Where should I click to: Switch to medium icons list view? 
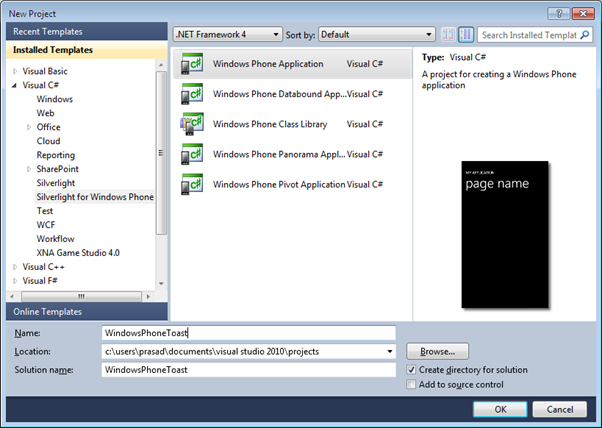tap(466, 35)
